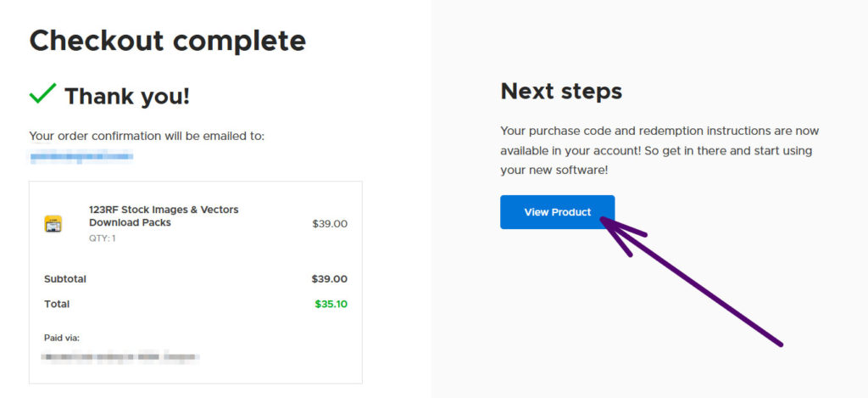Click the $39.00 price beside the product
Screen dimensions: 868x398
click(330, 224)
